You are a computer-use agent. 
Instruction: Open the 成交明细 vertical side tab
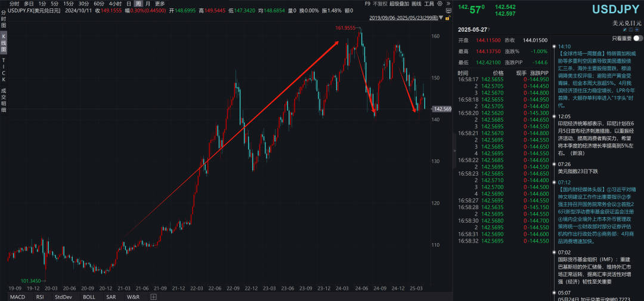4,100
